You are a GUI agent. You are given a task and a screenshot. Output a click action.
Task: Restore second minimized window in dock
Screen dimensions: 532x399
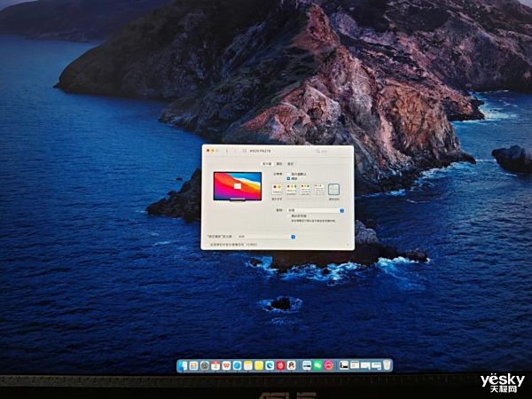(x=355, y=365)
